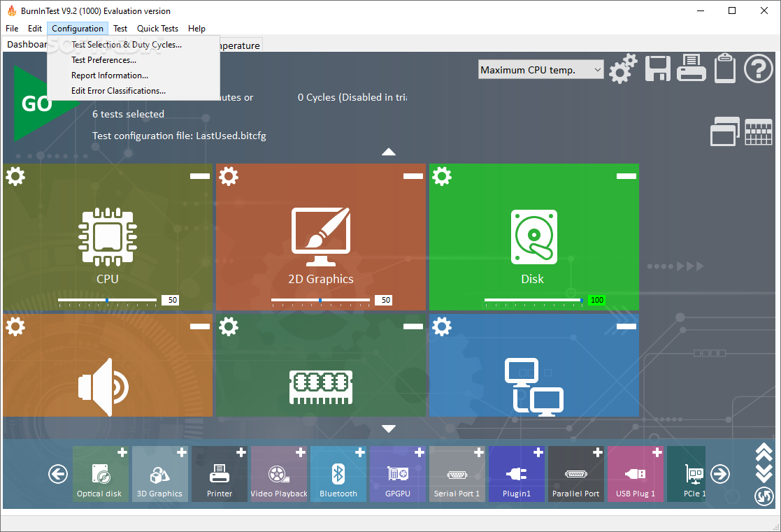Add the Bluetooth test
The width and height of the screenshot is (781, 532).
coord(360,452)
